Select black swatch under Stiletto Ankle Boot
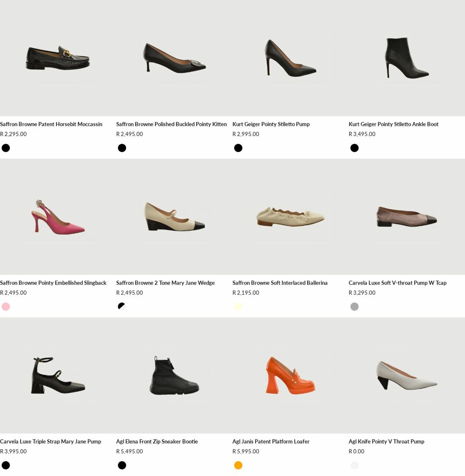Screen dimensions: 465x476 click(x=355, y=148)
